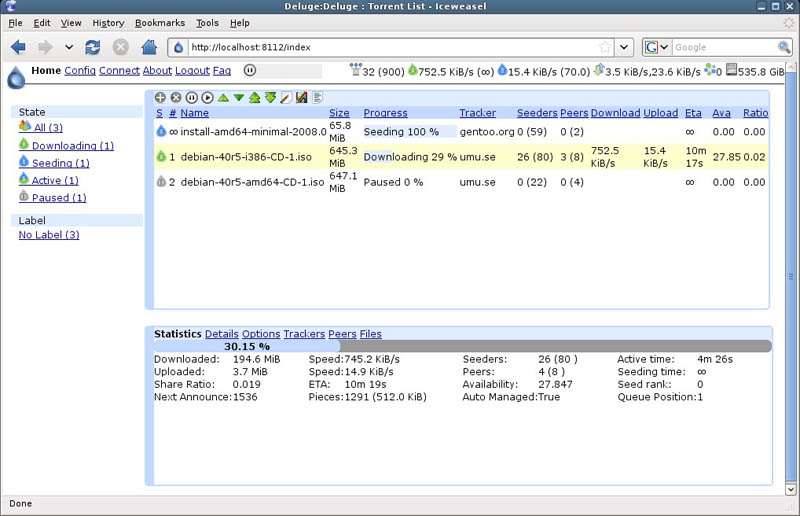Click the remove torrent X icon
This screenshot has height=516, width=800.
coord(176,97)
